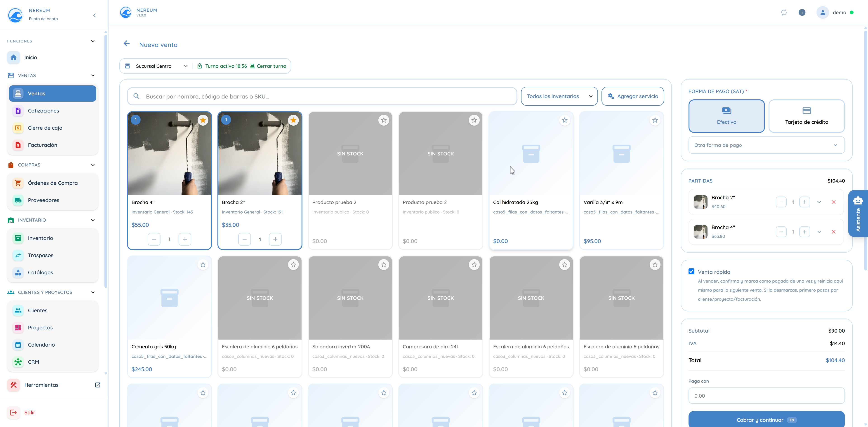Collapse the COMPRAS sidebar section
The width and height of the screenshot is (868, 427).
93,165
